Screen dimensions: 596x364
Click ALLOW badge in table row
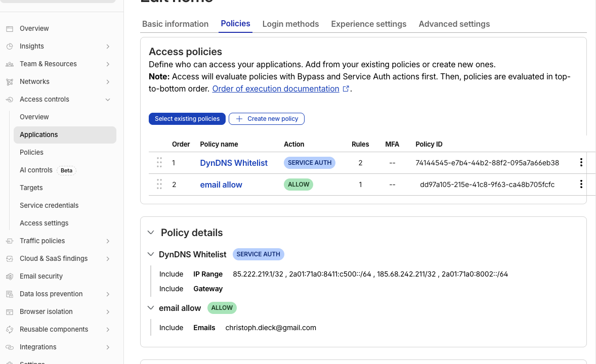[x=299, y=185]
